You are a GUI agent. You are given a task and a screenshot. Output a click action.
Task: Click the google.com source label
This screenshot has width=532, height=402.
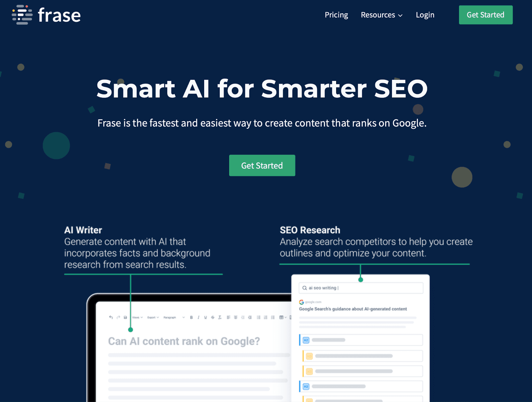click(x=313, y=302)
